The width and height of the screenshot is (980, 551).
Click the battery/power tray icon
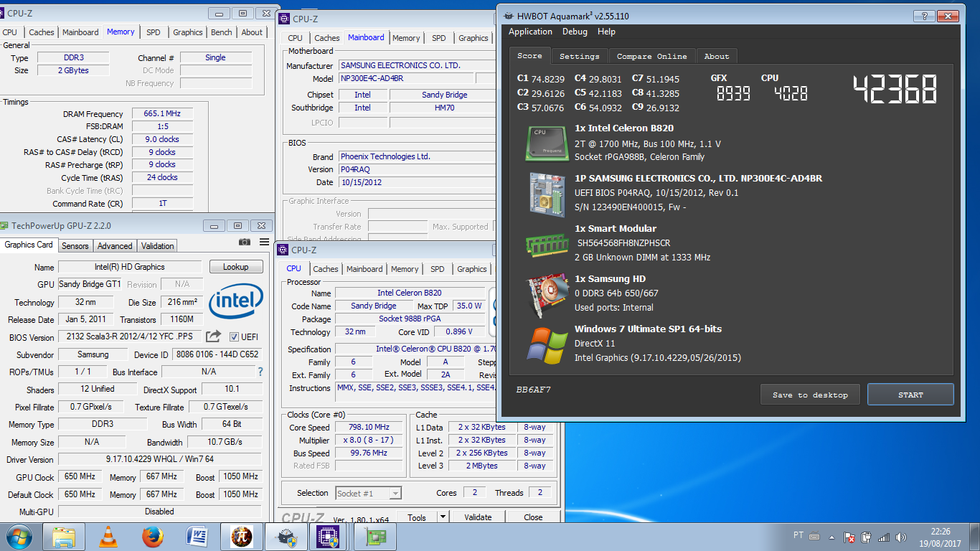tap(866, 537)
